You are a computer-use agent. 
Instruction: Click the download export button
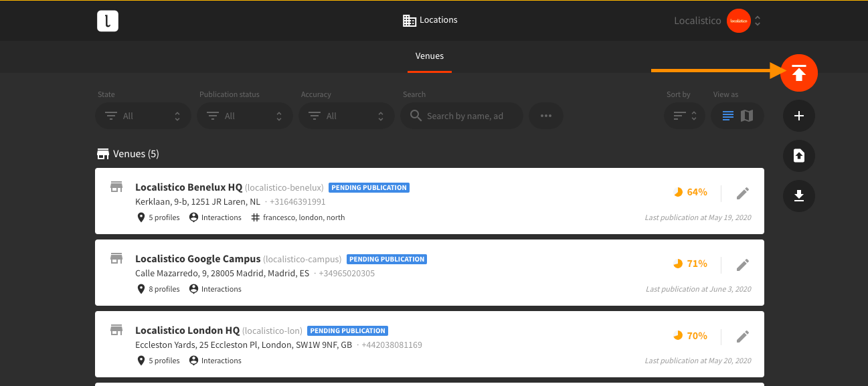(799, 196)
